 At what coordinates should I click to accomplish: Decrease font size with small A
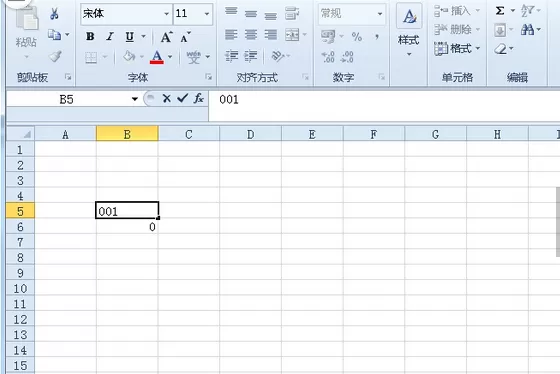(x=185, y=37)
